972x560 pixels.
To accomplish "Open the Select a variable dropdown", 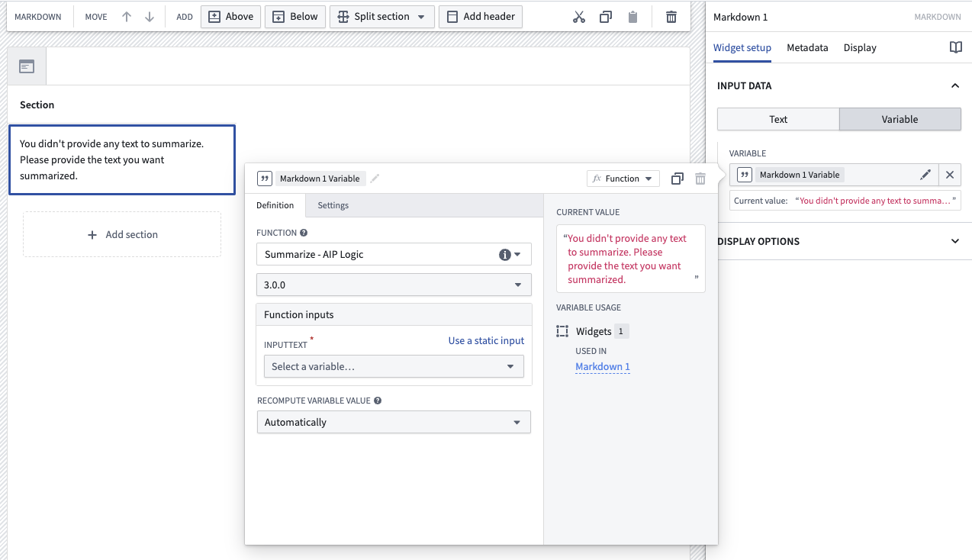I will (x=393, y=366).
